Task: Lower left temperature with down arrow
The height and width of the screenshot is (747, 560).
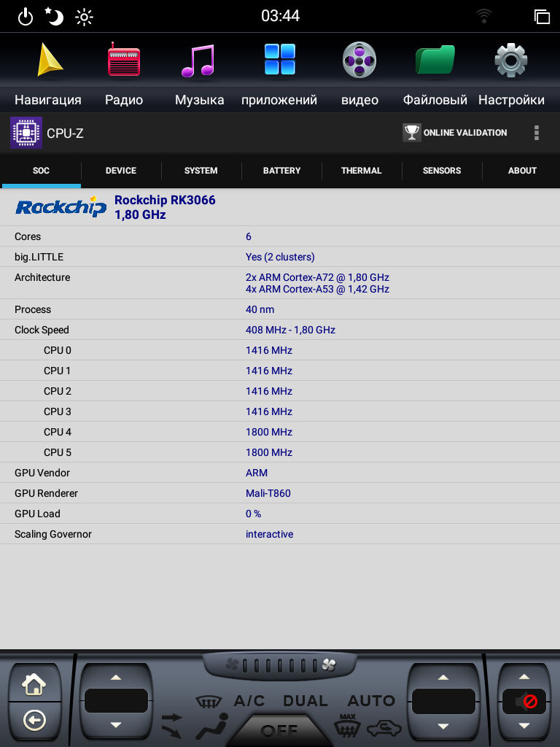Action: pyautogui.click(x=116, y=725)
